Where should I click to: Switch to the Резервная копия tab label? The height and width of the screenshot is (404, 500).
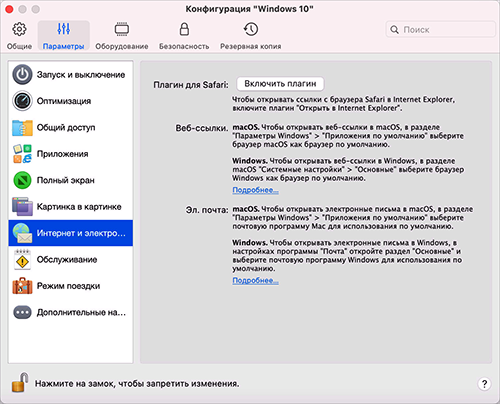tap(251, 46)
